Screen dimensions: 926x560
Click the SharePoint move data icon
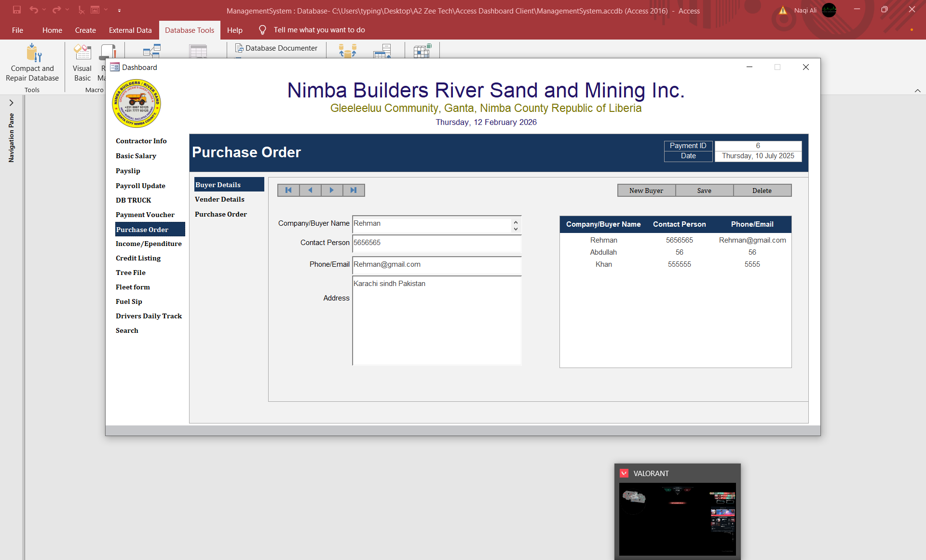[382, 51]
